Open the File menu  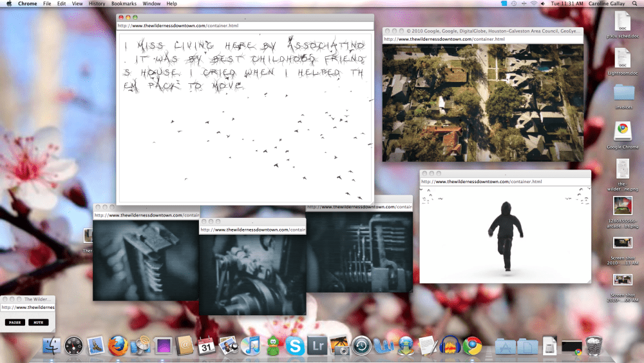click(47, 4)
